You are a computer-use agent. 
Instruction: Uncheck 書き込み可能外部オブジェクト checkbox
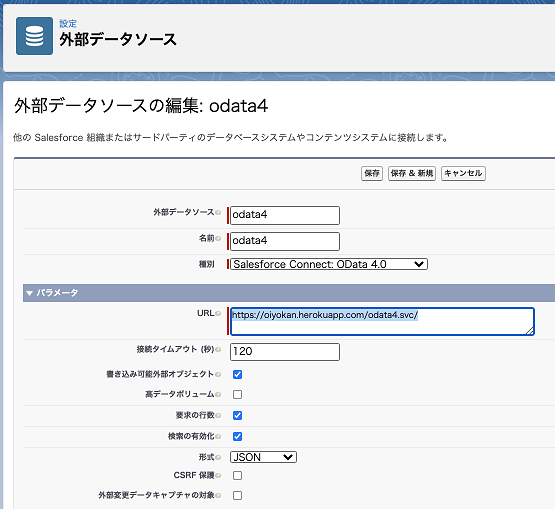(238, 374)
